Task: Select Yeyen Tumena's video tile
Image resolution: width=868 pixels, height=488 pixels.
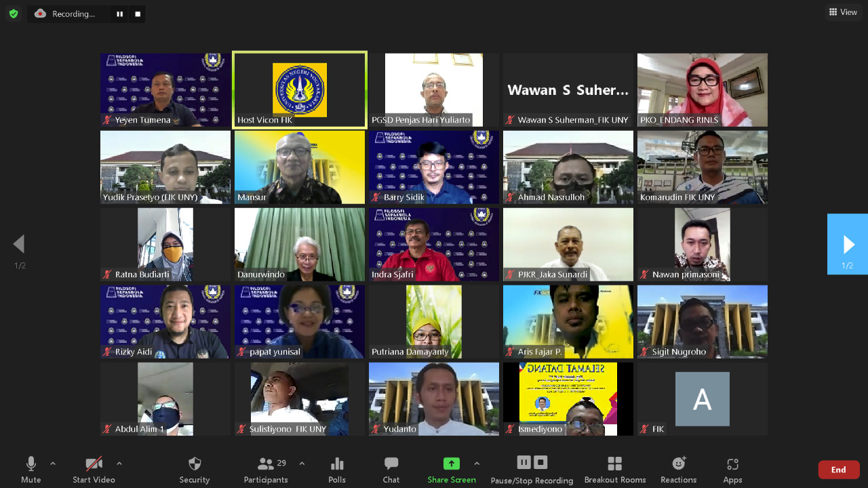Action: click(165, 90)
